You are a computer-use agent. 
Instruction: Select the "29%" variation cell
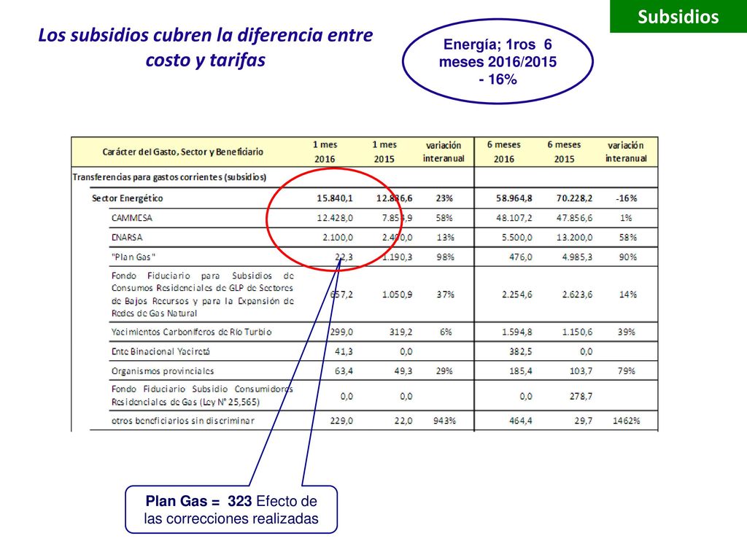pyautogui.click(x=444, y=371)
